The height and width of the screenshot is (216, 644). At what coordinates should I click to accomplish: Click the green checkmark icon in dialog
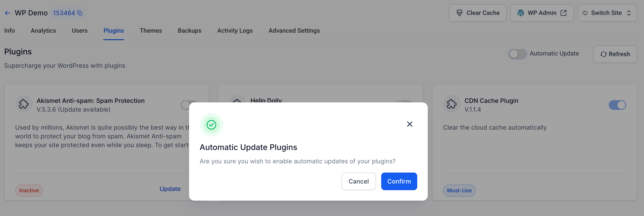pos(211,125)
